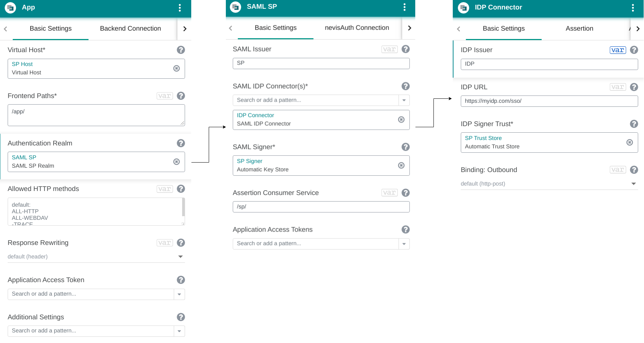The height and width of the screenshot is (343, 644).
Task: Show help for Application Access Tokens in SAML SP
Action: (405, 230)
